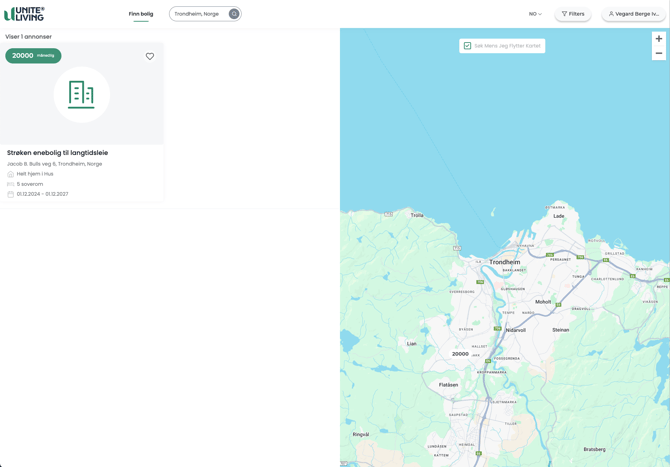Viewport: 670px width, 467px height.
Task: Click the 20000 månedlig price badge
Action: 33,56
